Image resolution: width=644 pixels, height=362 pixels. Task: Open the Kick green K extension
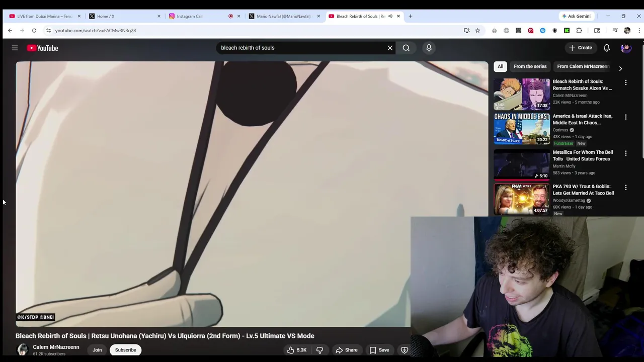[x=567, y=31]
